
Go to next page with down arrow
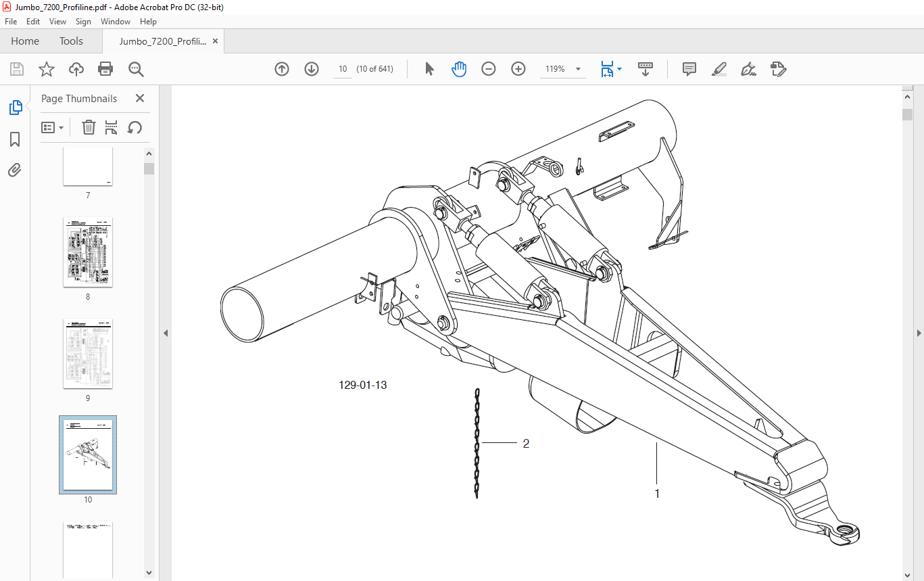312,69
